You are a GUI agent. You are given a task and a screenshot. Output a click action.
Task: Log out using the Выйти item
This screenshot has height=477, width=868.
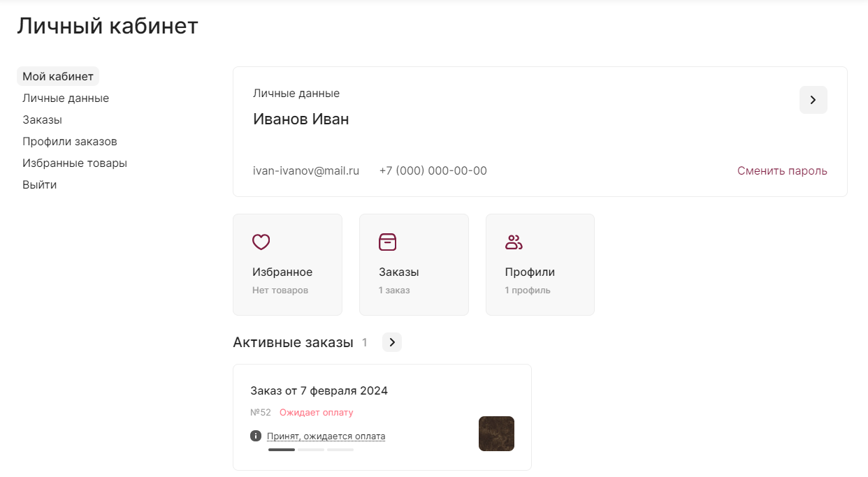[39, 184]
